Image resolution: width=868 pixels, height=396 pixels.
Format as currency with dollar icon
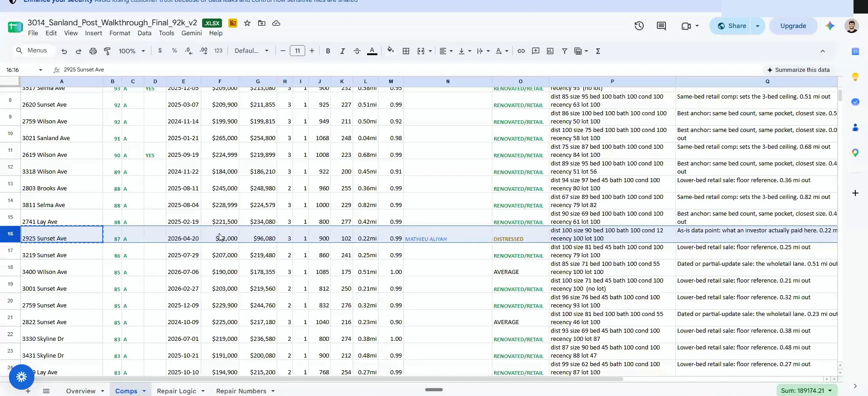160,51
